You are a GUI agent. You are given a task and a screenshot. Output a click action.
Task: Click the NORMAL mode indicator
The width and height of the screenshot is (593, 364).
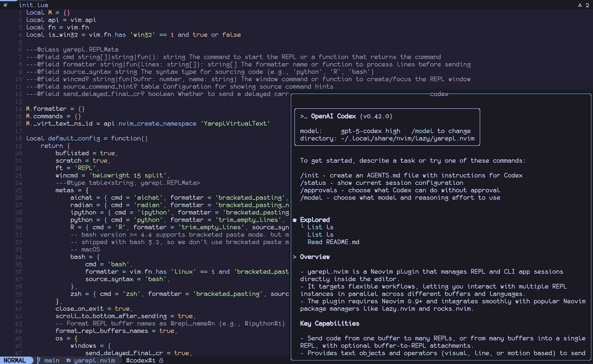15,360
